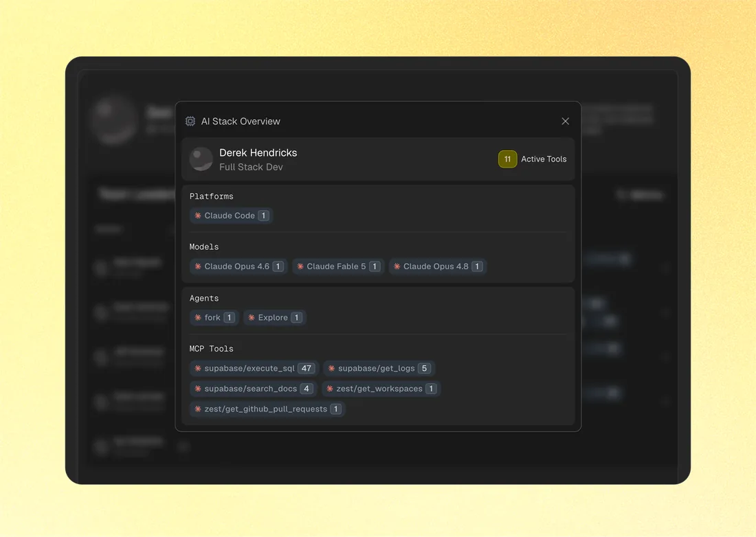Select the Claude Opus 4.6 model chip
The height and width of the screenshot is (537, 756).
[x=238, y=266]
